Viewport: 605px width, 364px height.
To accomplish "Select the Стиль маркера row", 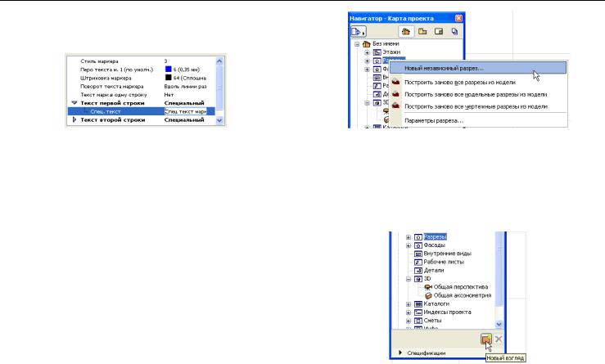I will (141, 61).
